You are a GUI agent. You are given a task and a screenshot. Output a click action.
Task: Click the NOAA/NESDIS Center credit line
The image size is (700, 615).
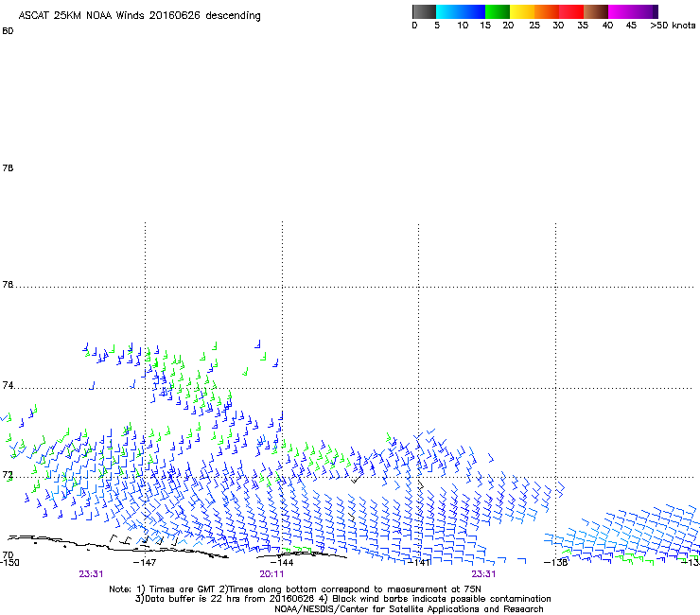[409, 609]
